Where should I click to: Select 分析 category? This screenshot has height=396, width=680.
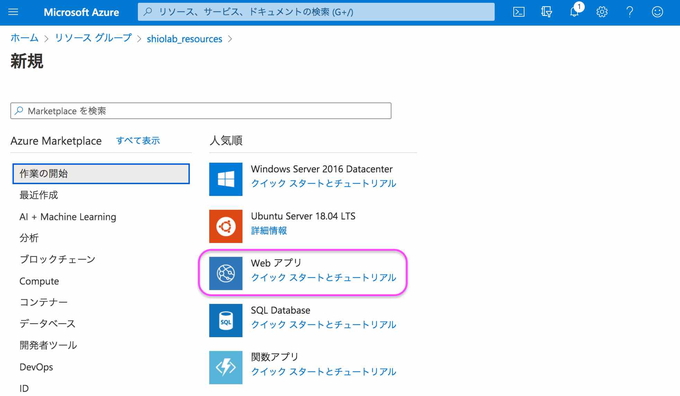29,238
